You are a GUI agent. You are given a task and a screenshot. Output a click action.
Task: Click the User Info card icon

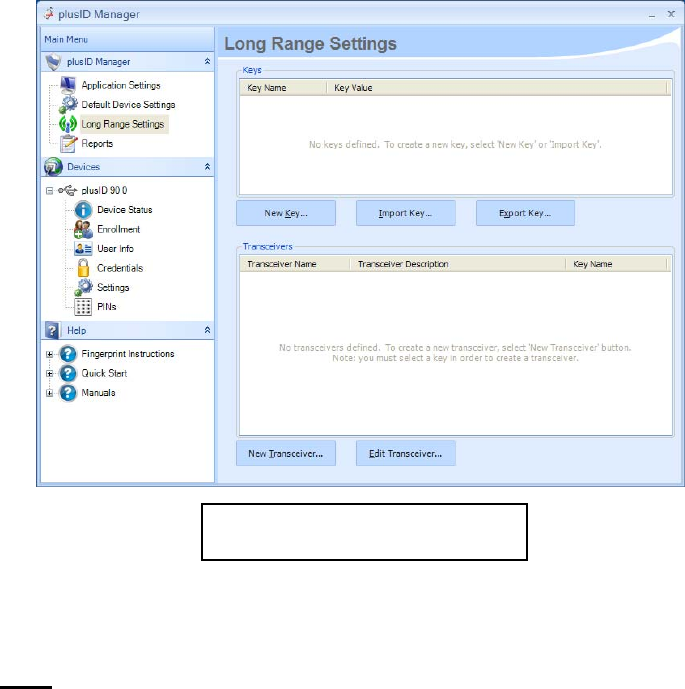83,249
